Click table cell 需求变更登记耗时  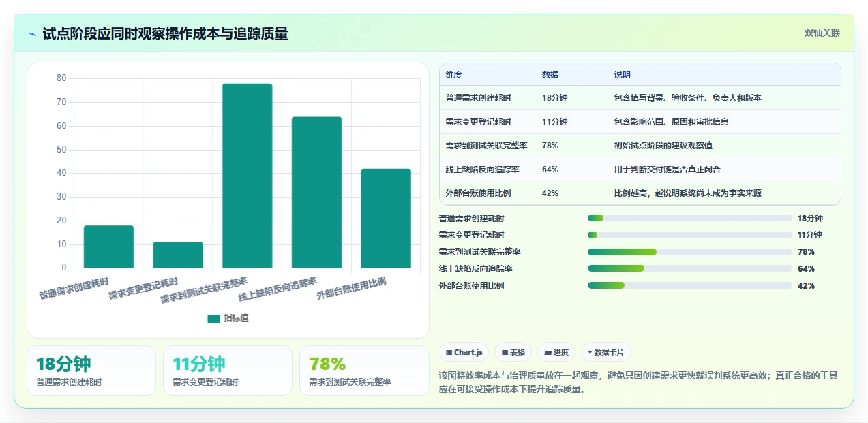(x=478, y=122)
